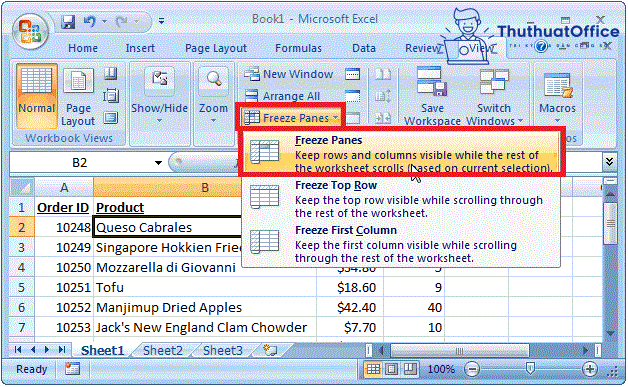Click the zoom slider handle
This screenshot has width=628, height=387.
click(530, 369)
